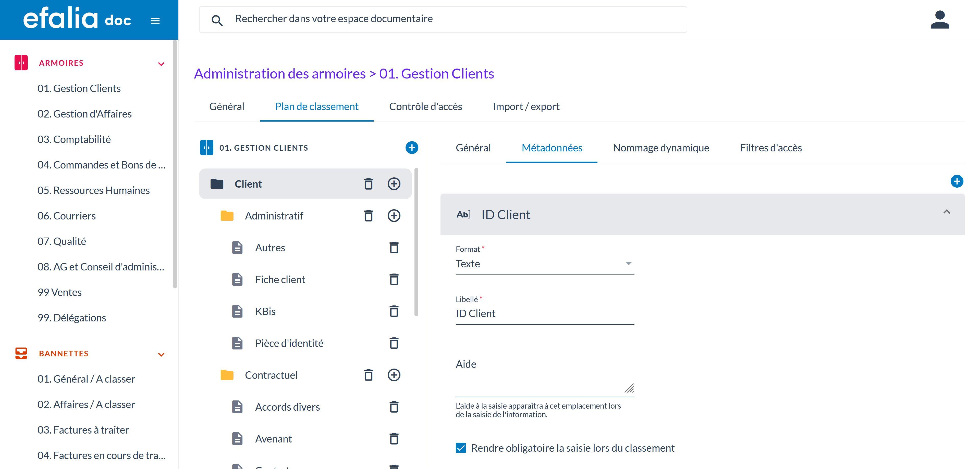
Task: Open the Nommage dynamique tab
Action: click(660, 148)
